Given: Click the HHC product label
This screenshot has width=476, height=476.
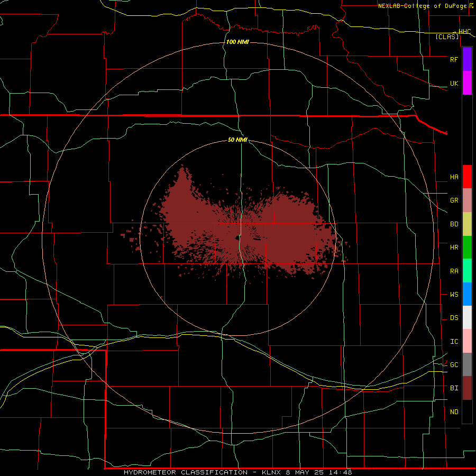Looking at the screenshot, I should [x=465, y=31].
